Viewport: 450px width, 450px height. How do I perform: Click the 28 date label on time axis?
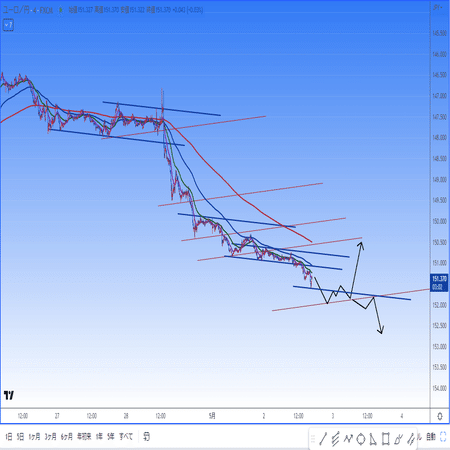(126, 416)
